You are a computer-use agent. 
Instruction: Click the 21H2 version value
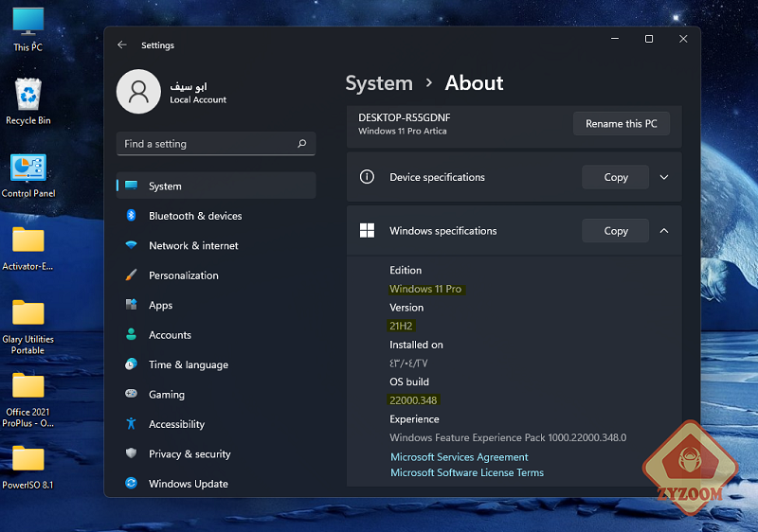[x=401, y=326]
